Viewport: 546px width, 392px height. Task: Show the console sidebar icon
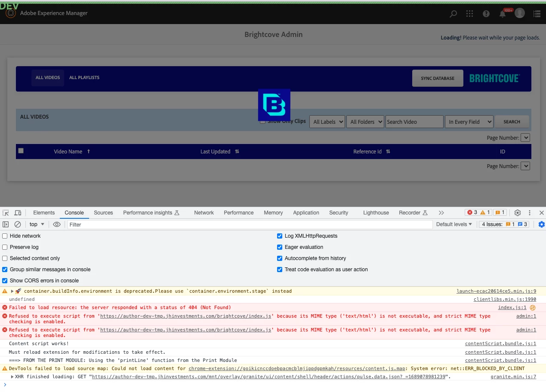click(6, 224)
